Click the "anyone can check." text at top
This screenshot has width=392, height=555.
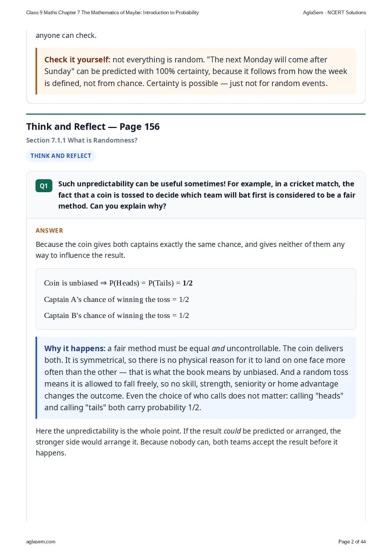click(x=66, y=35)
